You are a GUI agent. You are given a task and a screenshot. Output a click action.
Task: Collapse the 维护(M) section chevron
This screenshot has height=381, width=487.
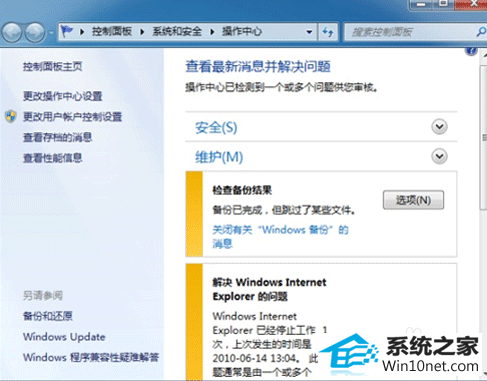(x=439, y=156)
